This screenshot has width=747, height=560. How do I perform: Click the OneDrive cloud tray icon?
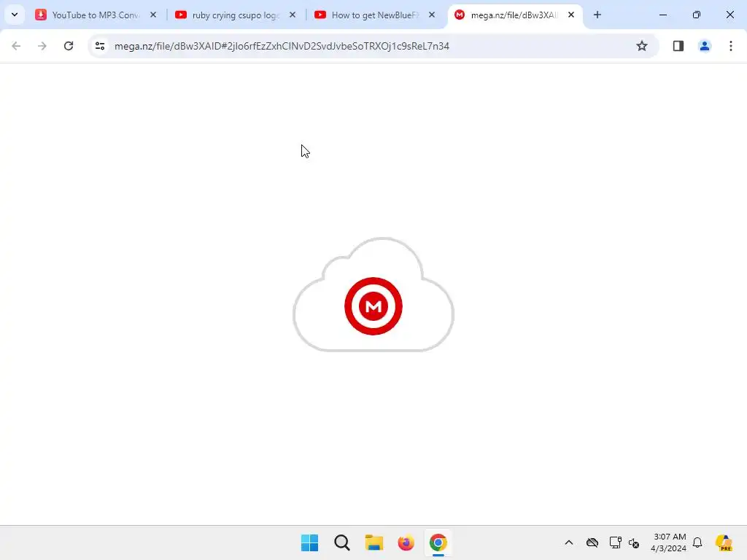click(592, 542)
